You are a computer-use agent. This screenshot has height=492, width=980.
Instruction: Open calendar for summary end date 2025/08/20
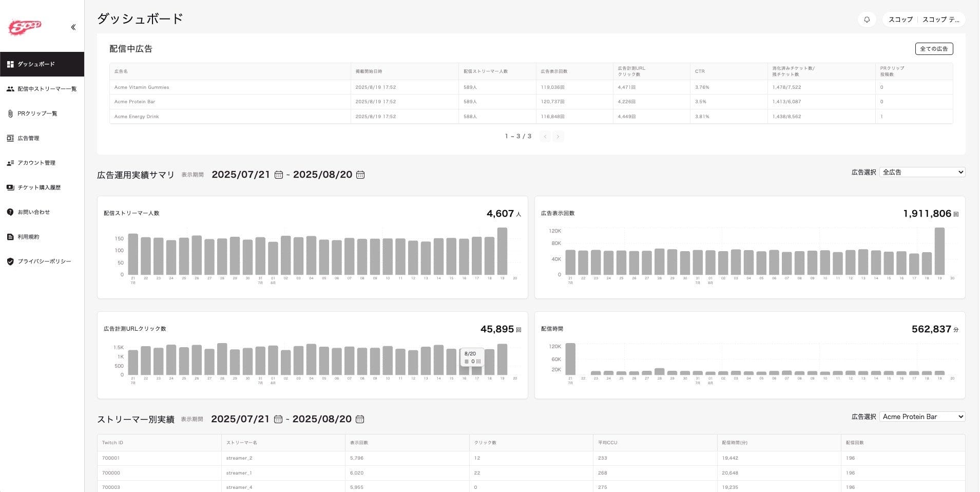tap(360, 175)
